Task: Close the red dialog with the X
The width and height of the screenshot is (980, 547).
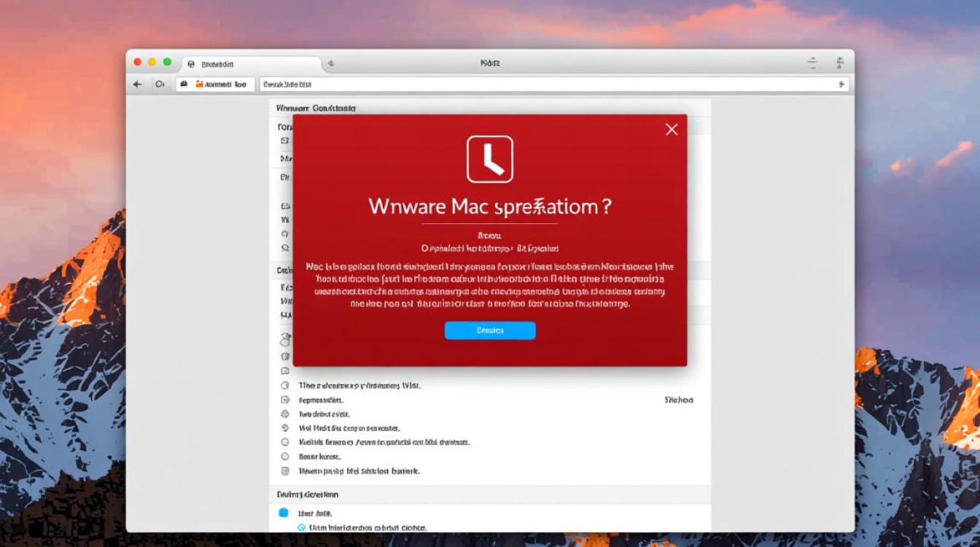Action: 672,129
